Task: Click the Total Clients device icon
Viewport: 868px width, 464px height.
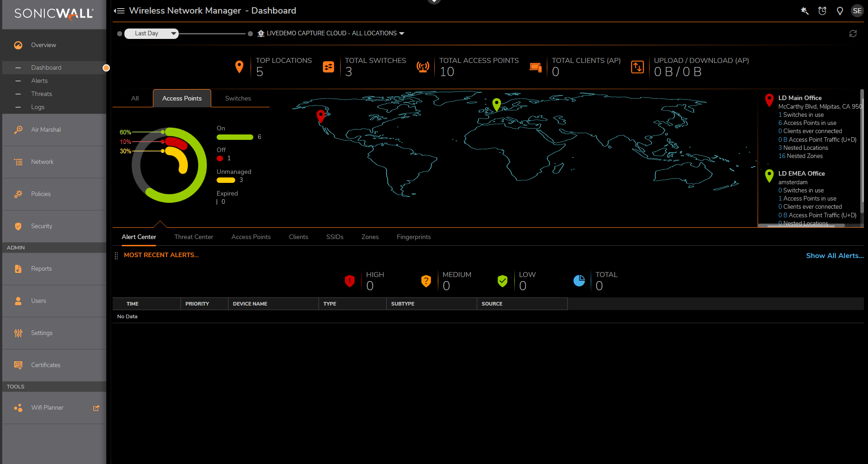Action: (536, 67)
